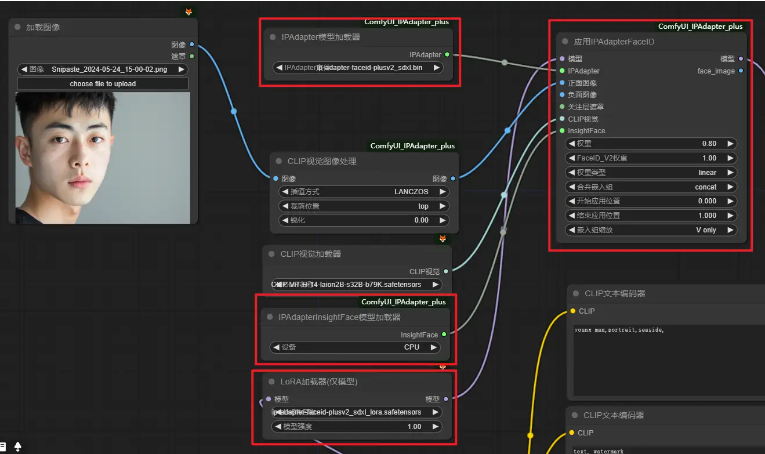Image resolution: width=765 pixels, height=454 pixels.
Task: Click the fox badge icon above the CLIP视觉加载器 node
Action: [443, 238]
